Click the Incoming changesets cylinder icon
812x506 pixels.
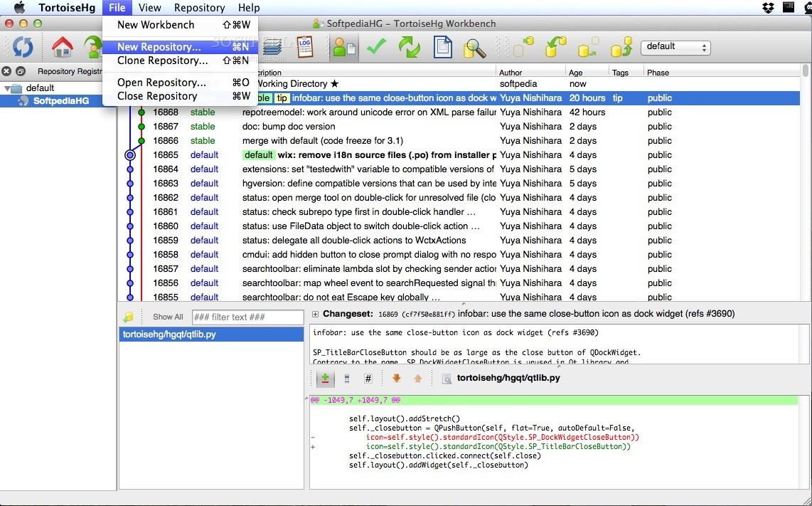coord(523,47)
